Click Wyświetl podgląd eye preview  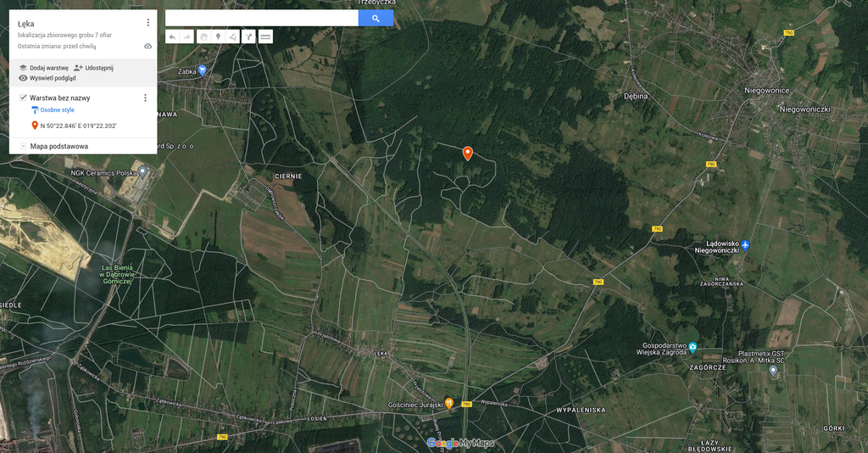tap(47, 78)
